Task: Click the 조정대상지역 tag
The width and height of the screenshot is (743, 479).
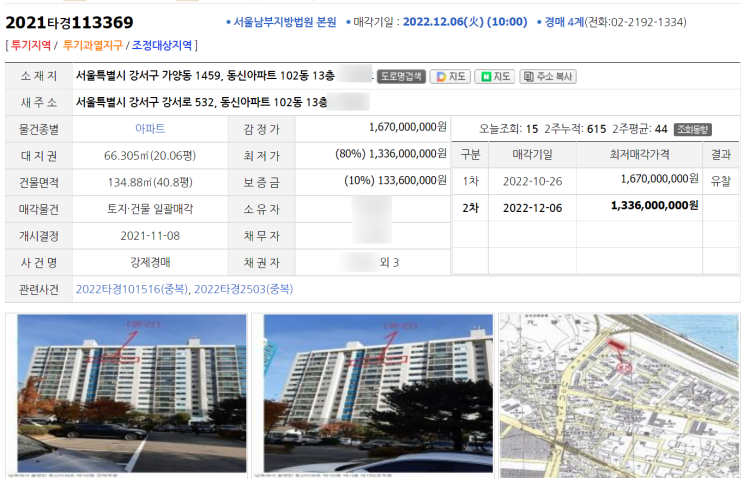Action: coord(162,45)
